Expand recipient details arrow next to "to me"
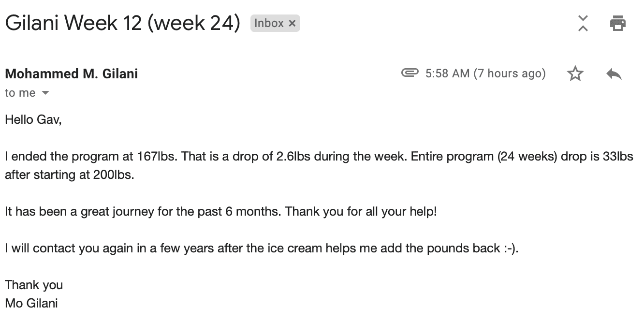The image size is (644, 322). (45, 93)
